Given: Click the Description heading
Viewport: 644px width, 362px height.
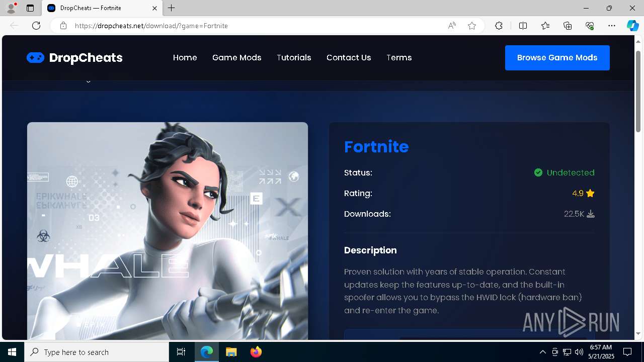Looking at the screenshot, I should (x=370, y=250).
